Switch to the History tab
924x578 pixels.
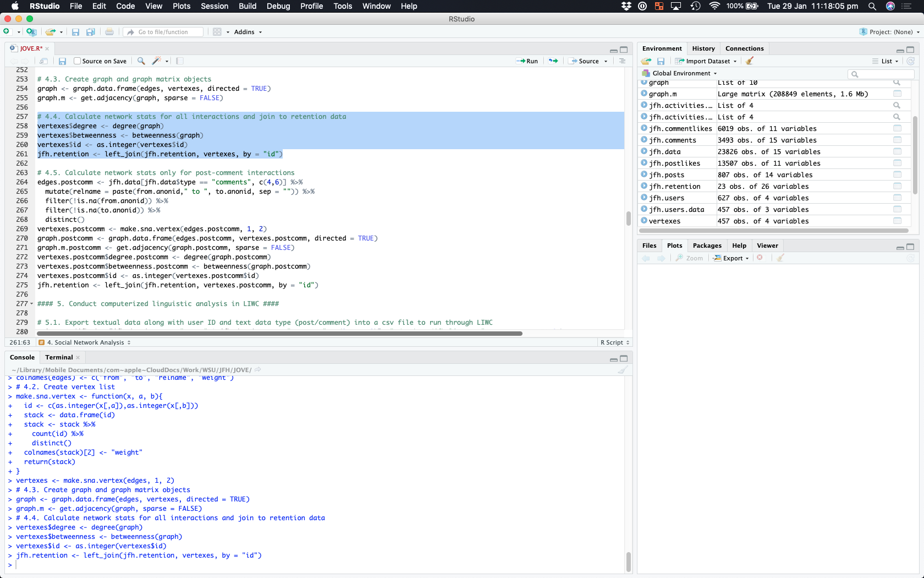tap(703, 48)
